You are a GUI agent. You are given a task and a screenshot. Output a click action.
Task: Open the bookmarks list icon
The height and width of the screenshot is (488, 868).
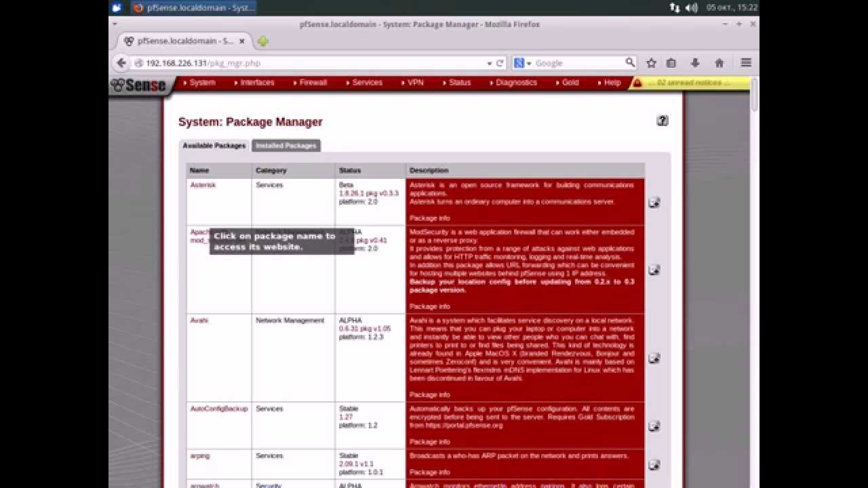point(671,63)
